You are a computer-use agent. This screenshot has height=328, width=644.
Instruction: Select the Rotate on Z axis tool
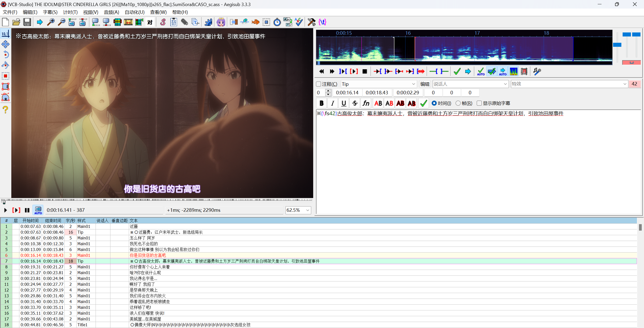(x=6, y=55)
